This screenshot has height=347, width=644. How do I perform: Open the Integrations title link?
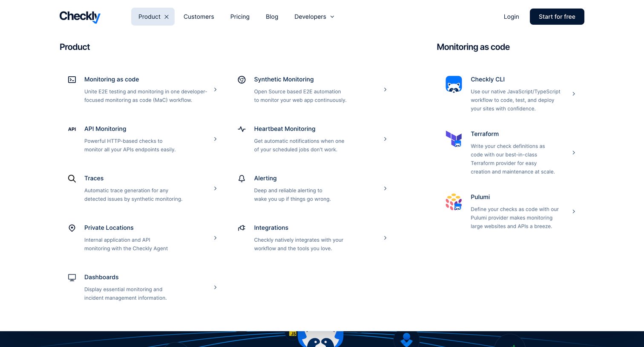271,228
